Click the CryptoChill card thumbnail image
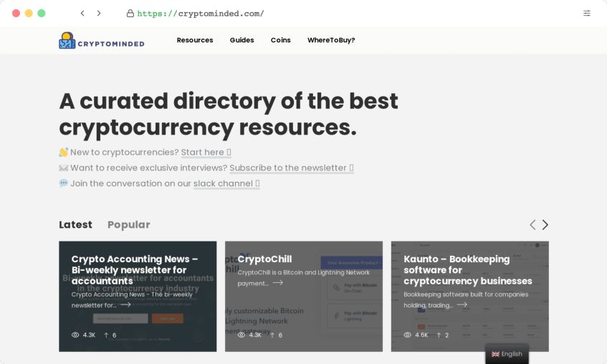Screen dimensions: 607x364 304,297
